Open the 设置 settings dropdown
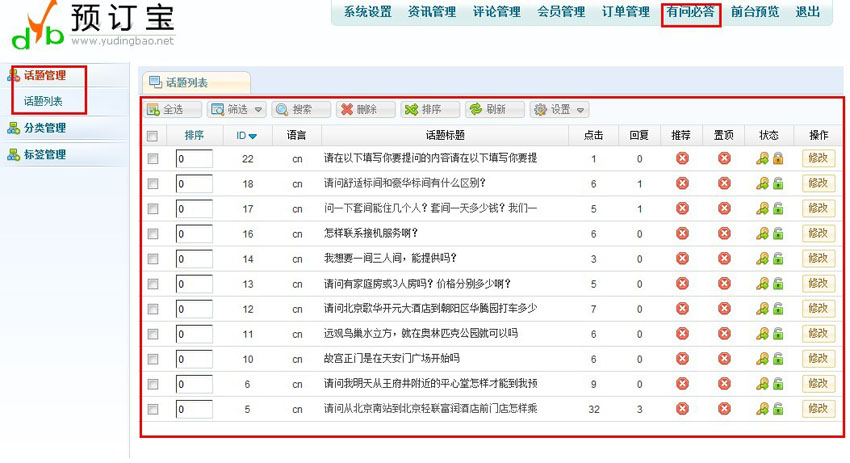This screenshot has height=463, width=850. pyautogui.click(x=559, y=110)
